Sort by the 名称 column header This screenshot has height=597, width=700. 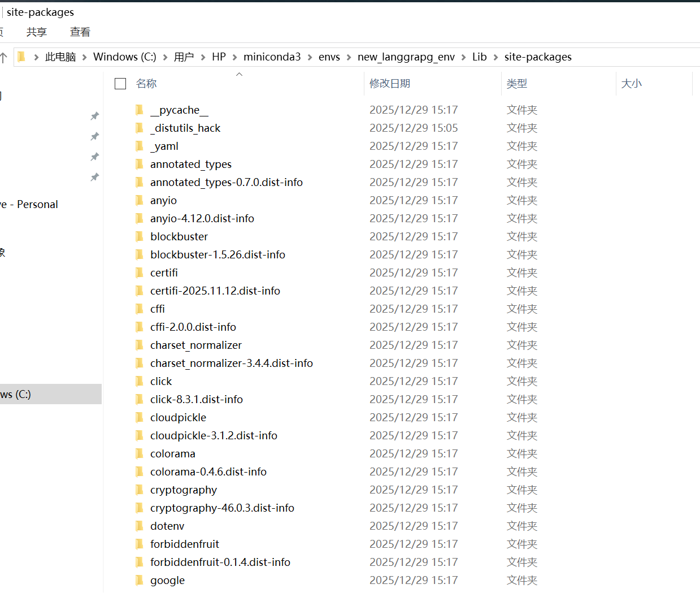[x=146, y=84]
